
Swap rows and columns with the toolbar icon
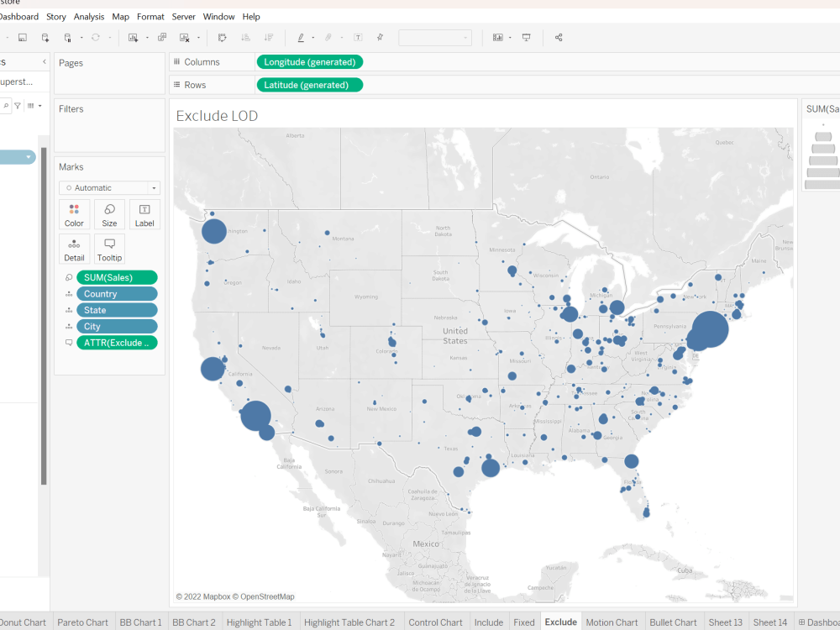click(222, 37)
